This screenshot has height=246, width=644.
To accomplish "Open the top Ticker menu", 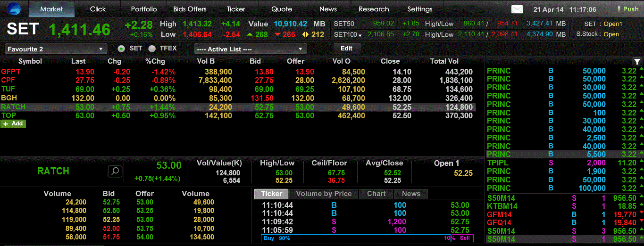I will click(236, 9).
